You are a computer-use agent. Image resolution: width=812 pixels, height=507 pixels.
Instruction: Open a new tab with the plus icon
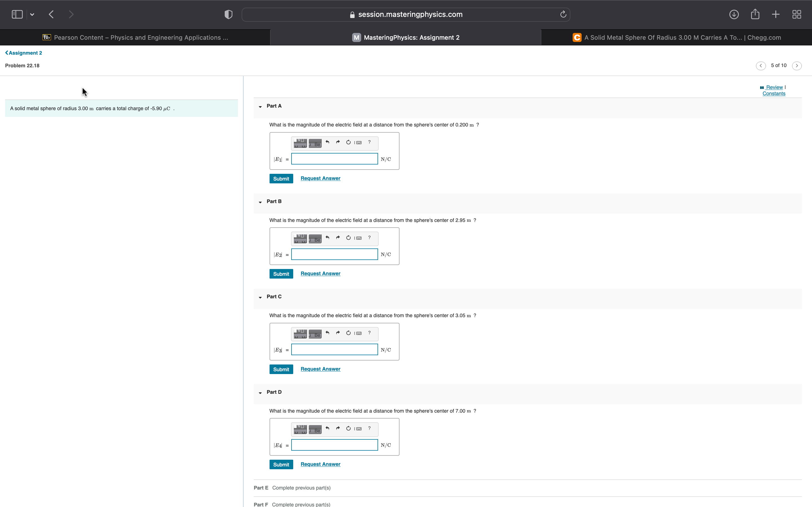pyautogui.click(x=775, y=14)
